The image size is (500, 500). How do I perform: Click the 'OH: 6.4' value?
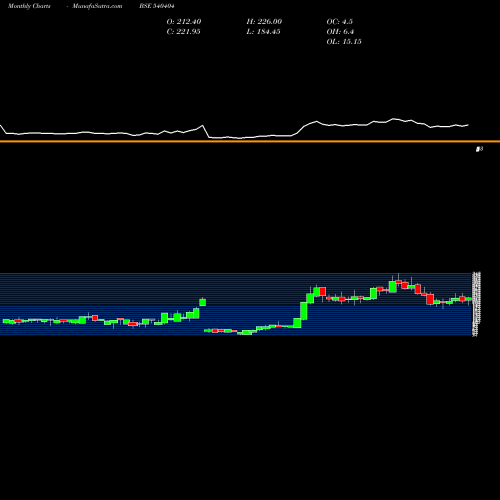click(340, 32)
